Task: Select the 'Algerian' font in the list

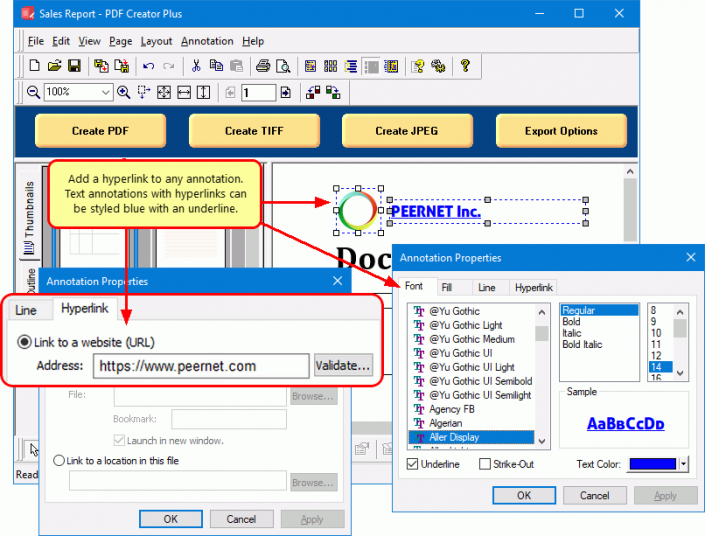Action: [445, 423]
